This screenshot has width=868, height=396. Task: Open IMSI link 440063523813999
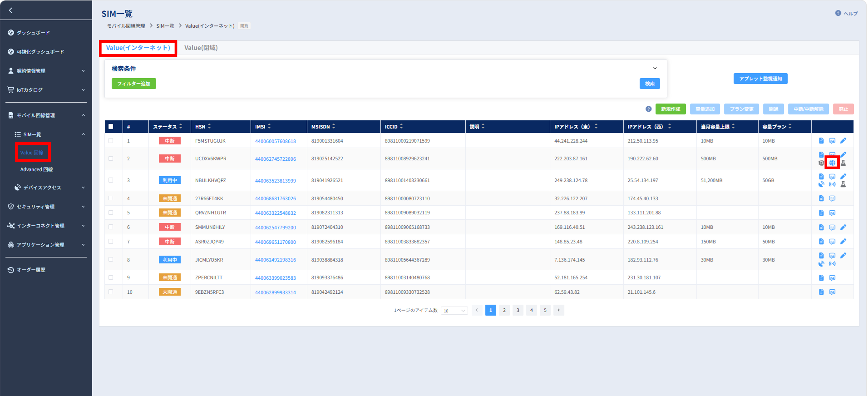[x=275, y=181]
